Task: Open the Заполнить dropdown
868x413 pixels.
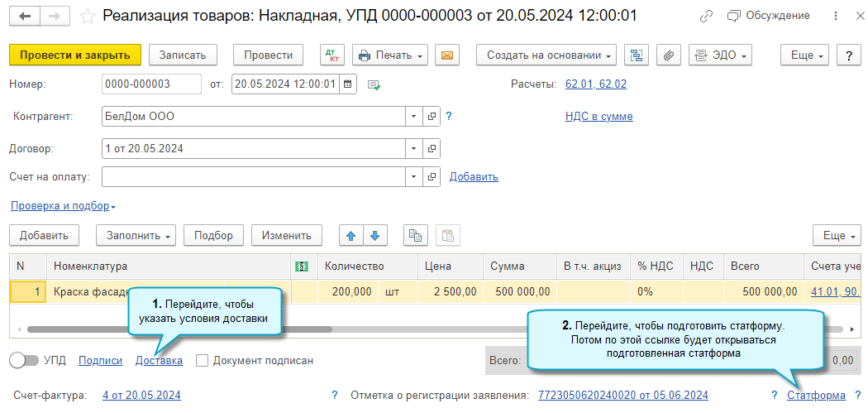Action: [x=136, y=235]
